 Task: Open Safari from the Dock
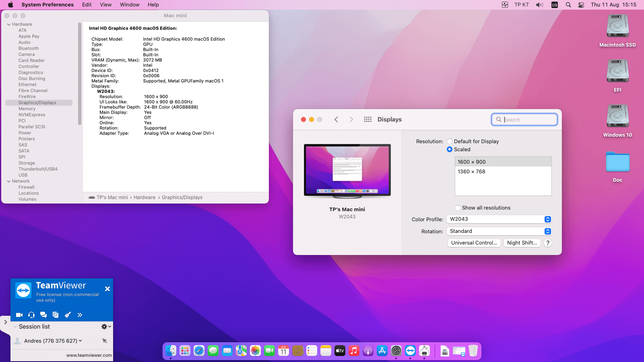point(199,351)
